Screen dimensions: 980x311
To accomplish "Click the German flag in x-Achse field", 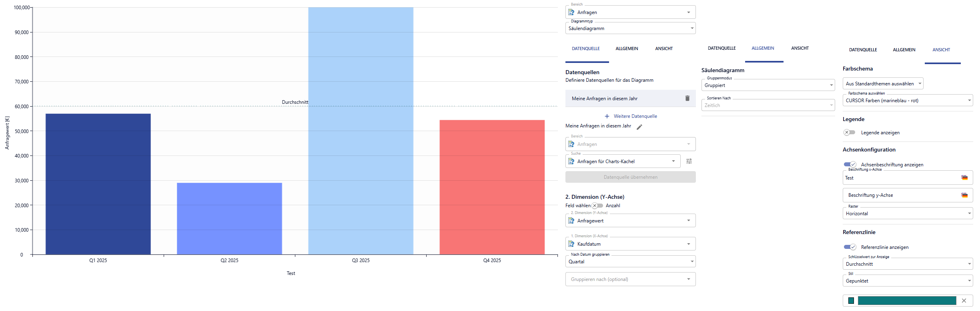I will pos(964,178).
